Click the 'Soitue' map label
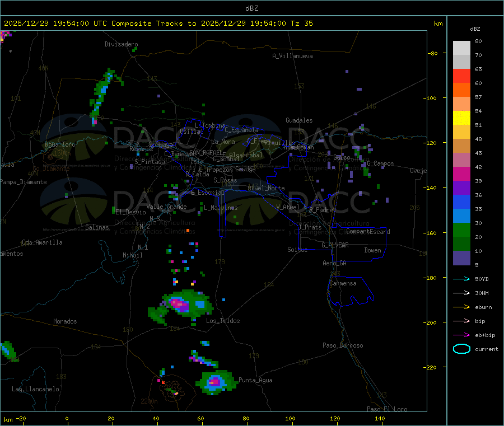504x426 pixels. 297,250
